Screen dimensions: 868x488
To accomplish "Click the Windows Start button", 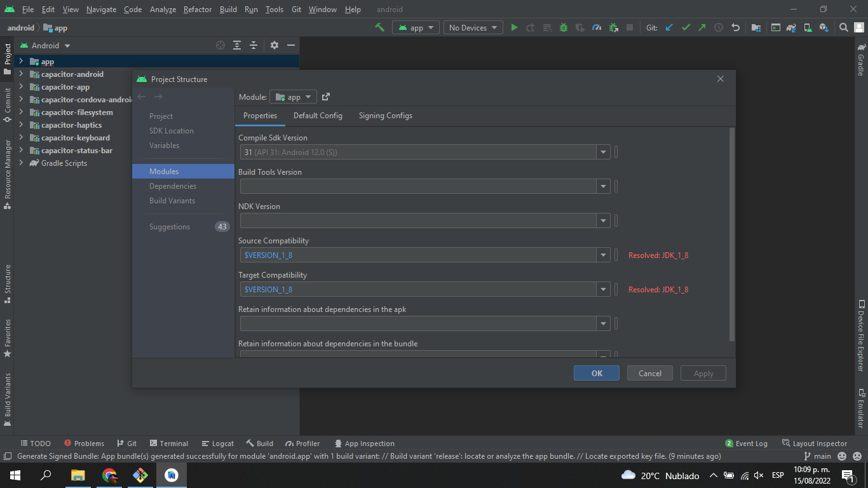I will (x=15, y=475).
